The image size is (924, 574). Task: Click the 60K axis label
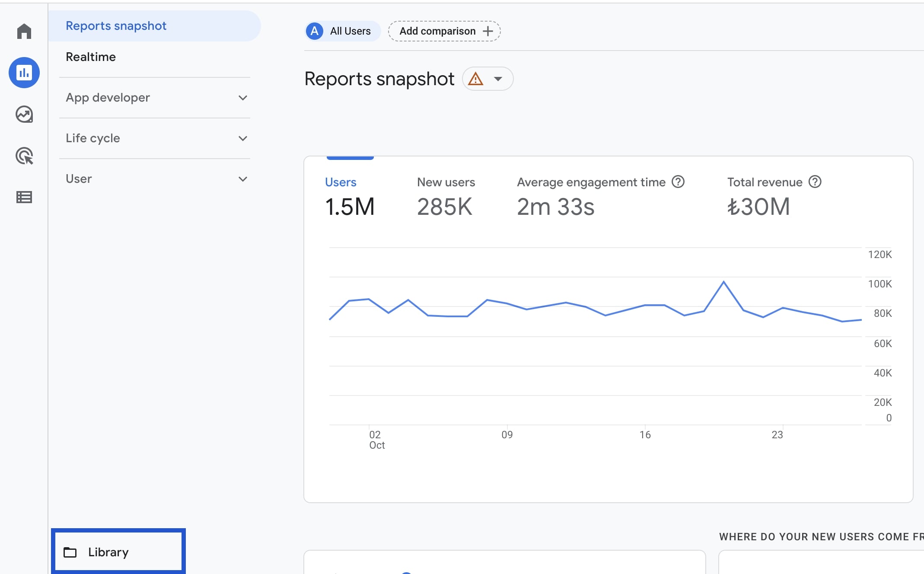click(883, 344)
